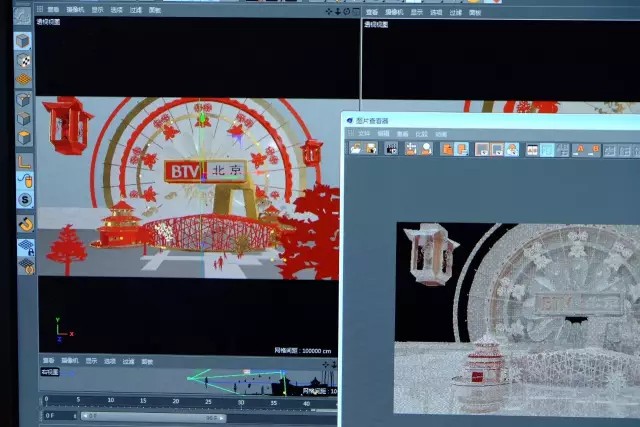Toggle the active view maximize icon of left viewport
The image size is (640, 427).
(x=356, y=12)
